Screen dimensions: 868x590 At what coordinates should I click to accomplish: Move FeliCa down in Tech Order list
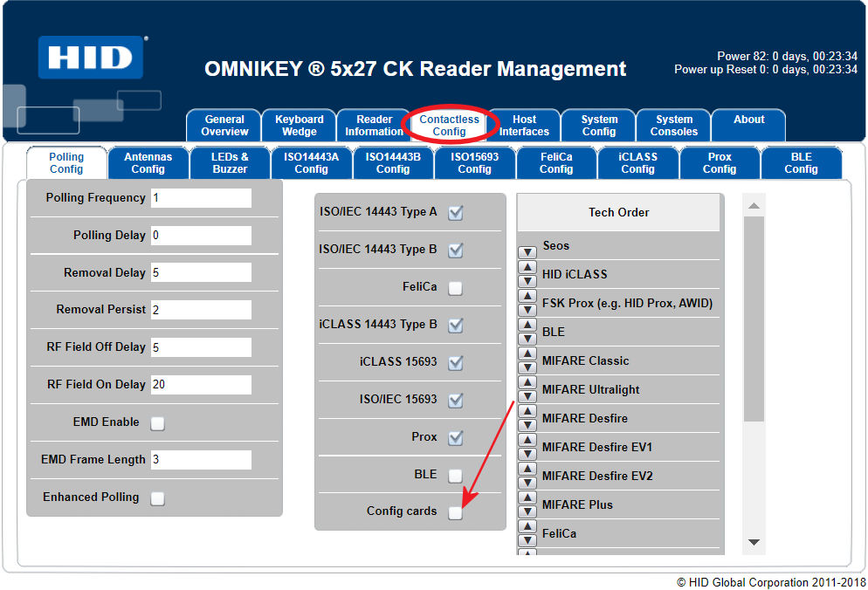[527, 540]
